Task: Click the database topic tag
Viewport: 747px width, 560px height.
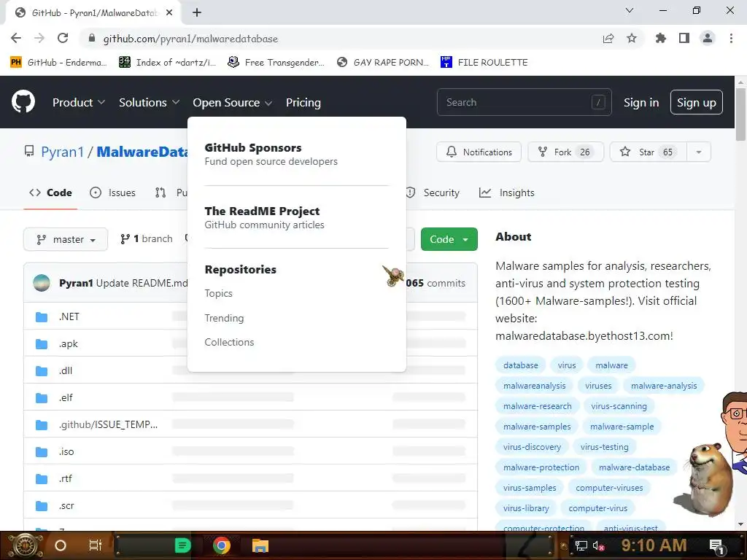Action: pyautogui.click(x=521, y=365)
